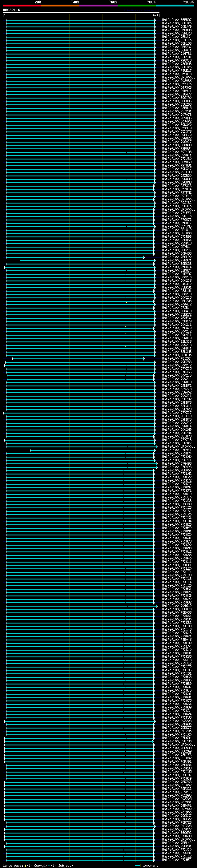The image size is (197, 868).
Task: Select hit UniRef100_A7RJ66
Action: tap(177, 372)
